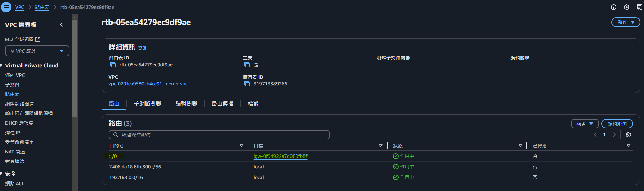
Task: Open the igw-0f94922a7d080fb8f target link
Action: click(x=280, y=156)
